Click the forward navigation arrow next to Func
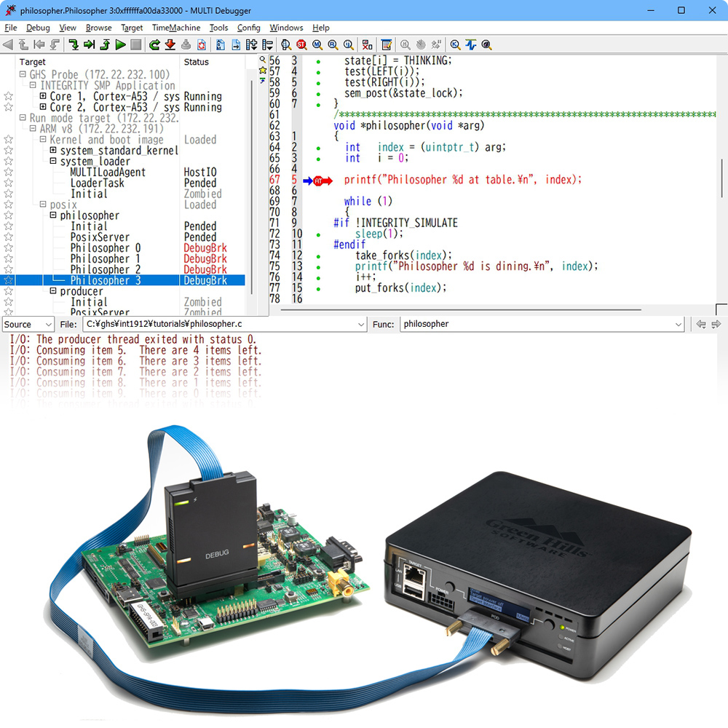The image size is (728, 728). click(x=716, y=324)
